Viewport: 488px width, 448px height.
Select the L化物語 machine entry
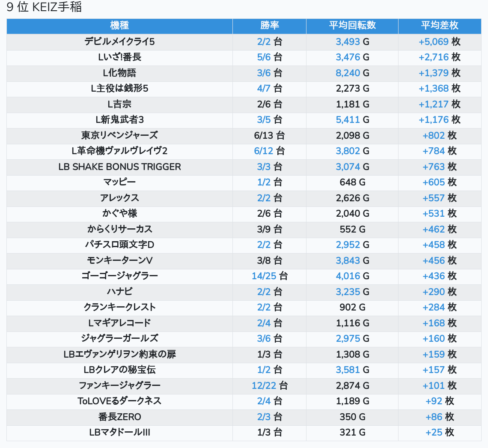pyautogui.click(x=119, y=73)
